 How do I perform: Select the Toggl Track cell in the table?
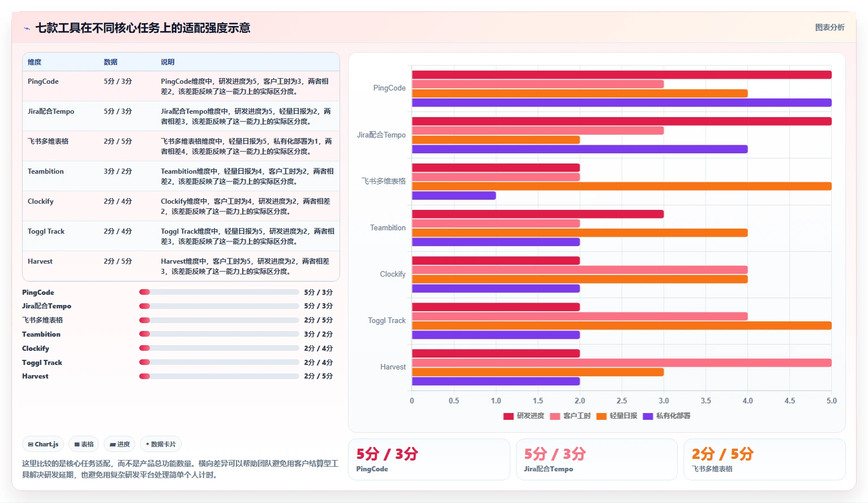pos(46,231)
